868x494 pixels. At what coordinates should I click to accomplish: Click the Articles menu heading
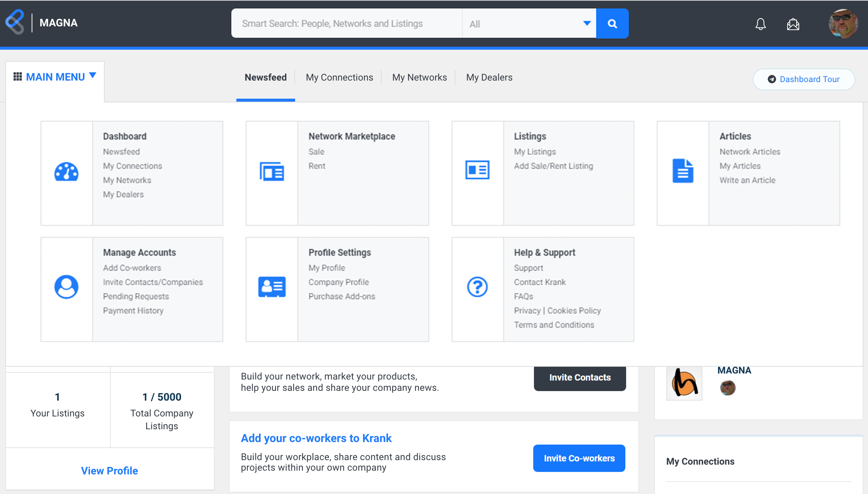(735, 136)
